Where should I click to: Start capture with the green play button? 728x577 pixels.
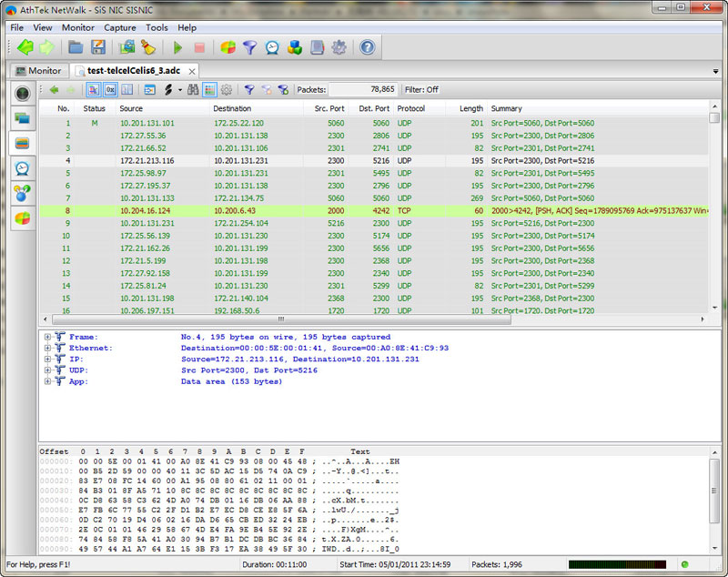coord(177,47)
